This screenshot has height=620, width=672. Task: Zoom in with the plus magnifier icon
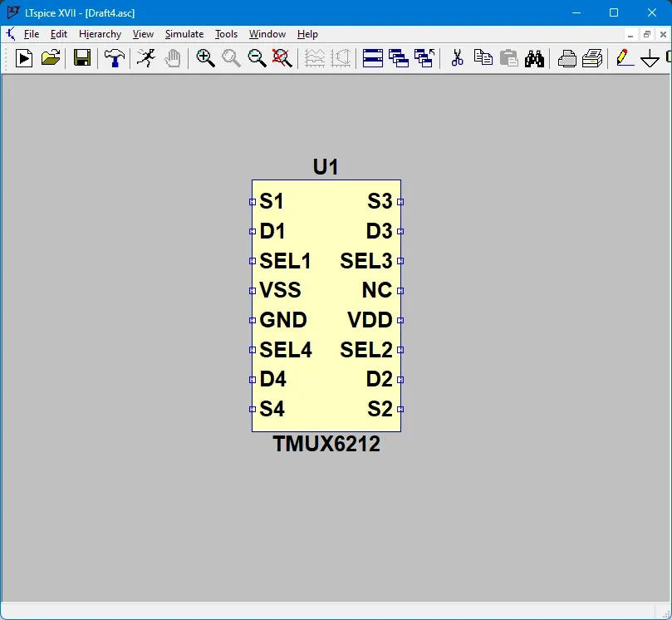tap(205, 58)
